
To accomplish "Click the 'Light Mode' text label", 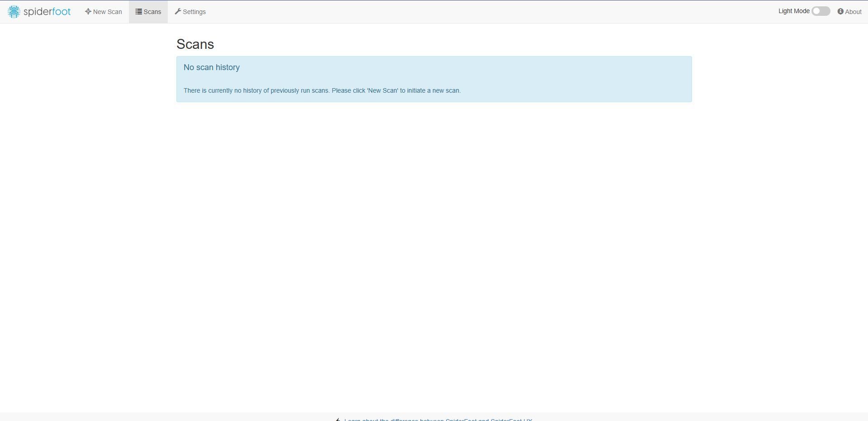I will pos(793,11).
